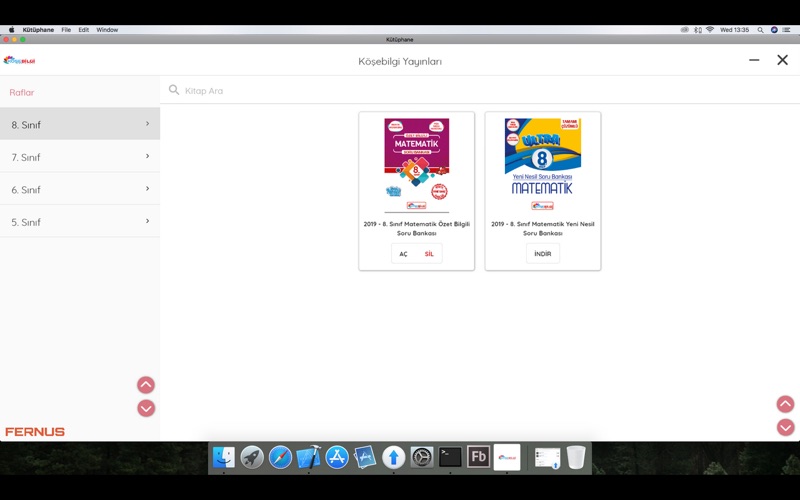
Task: Click İNDİR to download Yeni Nesil book
Action: [x=543, y=254]
